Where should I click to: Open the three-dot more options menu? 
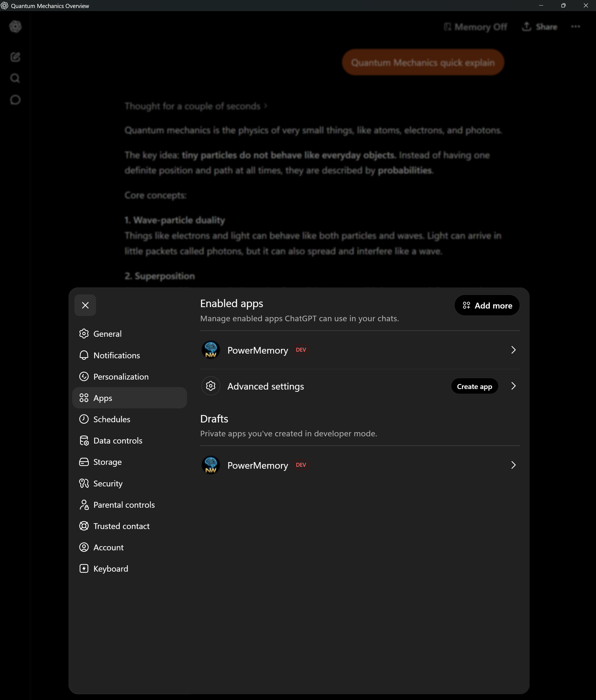coord(576,26)
